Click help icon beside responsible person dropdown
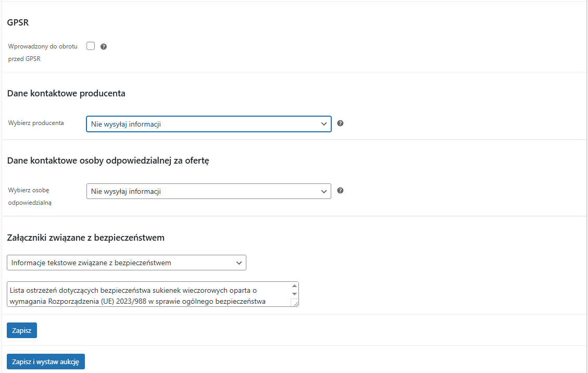Image resolution: width=588 pixels, height=373 pixels. [340, 191]
